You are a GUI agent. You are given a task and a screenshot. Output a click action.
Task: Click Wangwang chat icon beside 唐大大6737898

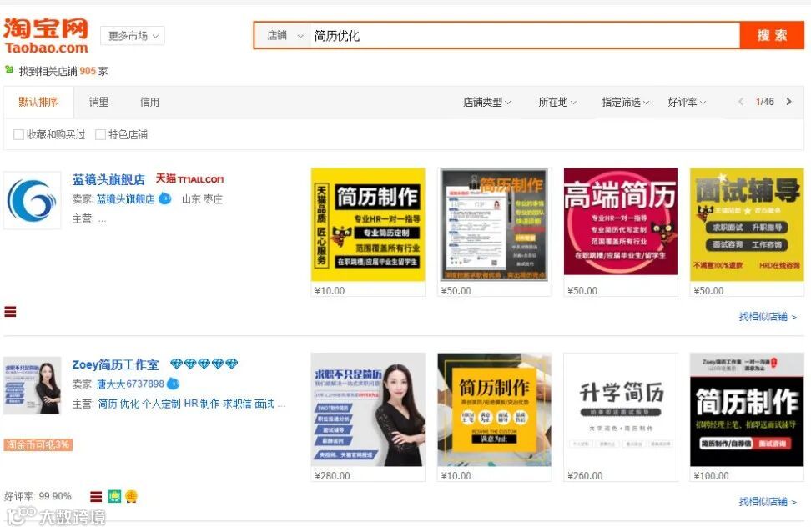point(174,384)
